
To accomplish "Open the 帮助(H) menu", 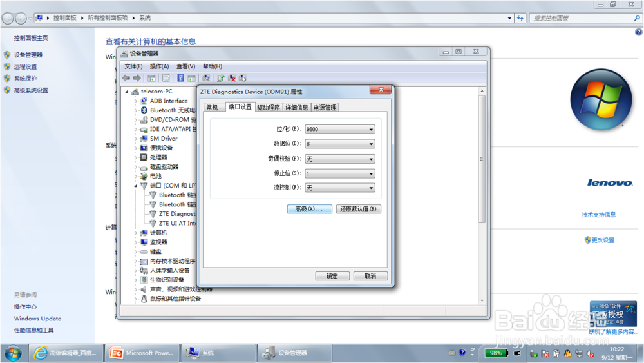I will (213, 66).
